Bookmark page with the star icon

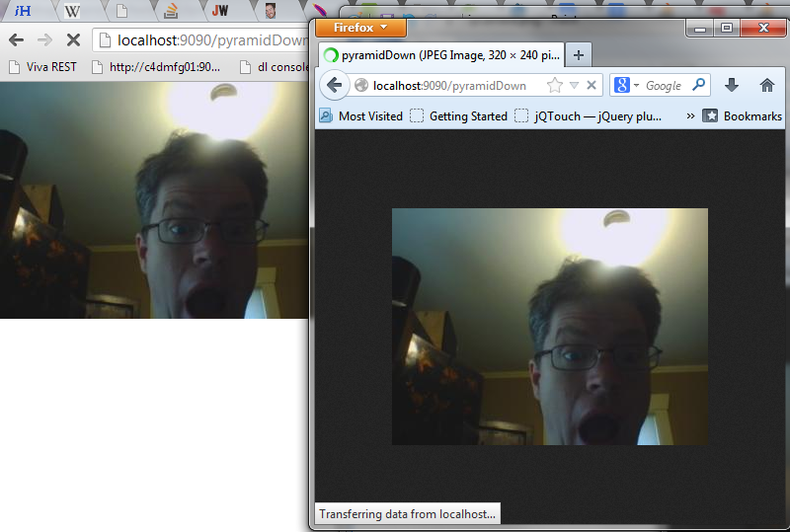click(555, 85)
